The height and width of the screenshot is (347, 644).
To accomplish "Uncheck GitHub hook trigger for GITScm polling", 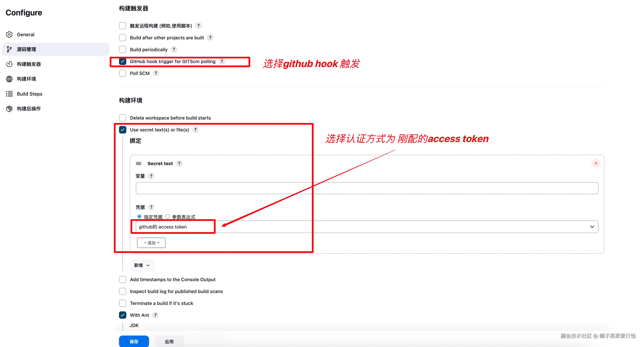I will point(123,61).
